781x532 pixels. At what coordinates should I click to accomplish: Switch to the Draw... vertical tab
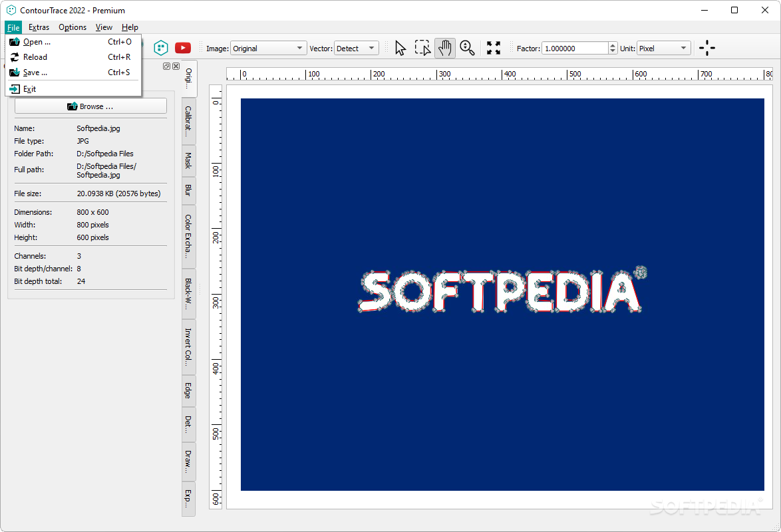coord(188,462)
